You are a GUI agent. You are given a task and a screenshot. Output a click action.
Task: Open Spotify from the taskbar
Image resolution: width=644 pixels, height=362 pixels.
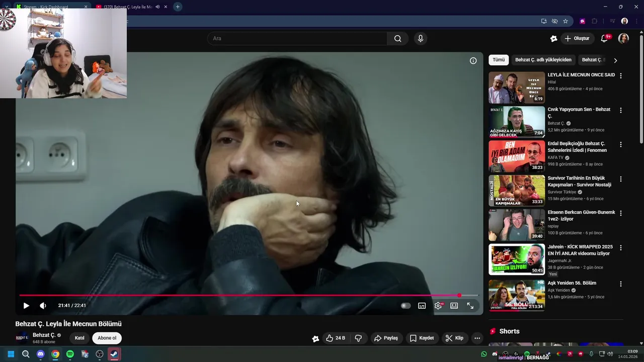click(70, 354)
